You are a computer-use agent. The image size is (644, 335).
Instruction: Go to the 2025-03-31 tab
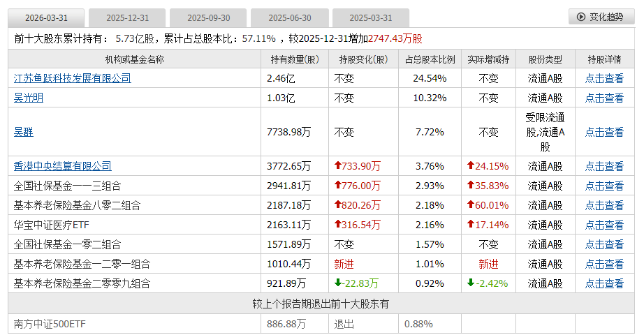click(x=371, y=17)
